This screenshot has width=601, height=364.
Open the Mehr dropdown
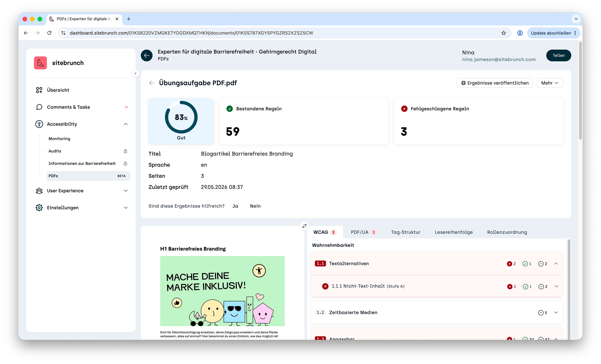550,83
